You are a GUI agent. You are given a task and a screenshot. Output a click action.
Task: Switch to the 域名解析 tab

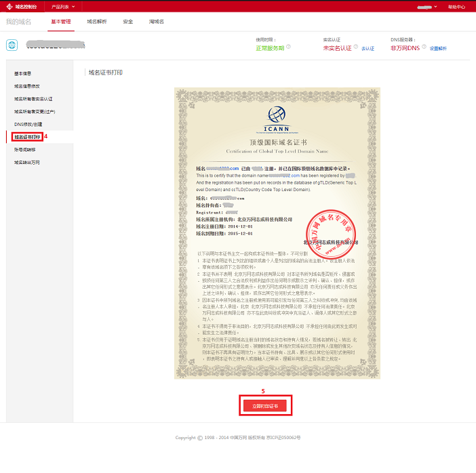(97, 22)
